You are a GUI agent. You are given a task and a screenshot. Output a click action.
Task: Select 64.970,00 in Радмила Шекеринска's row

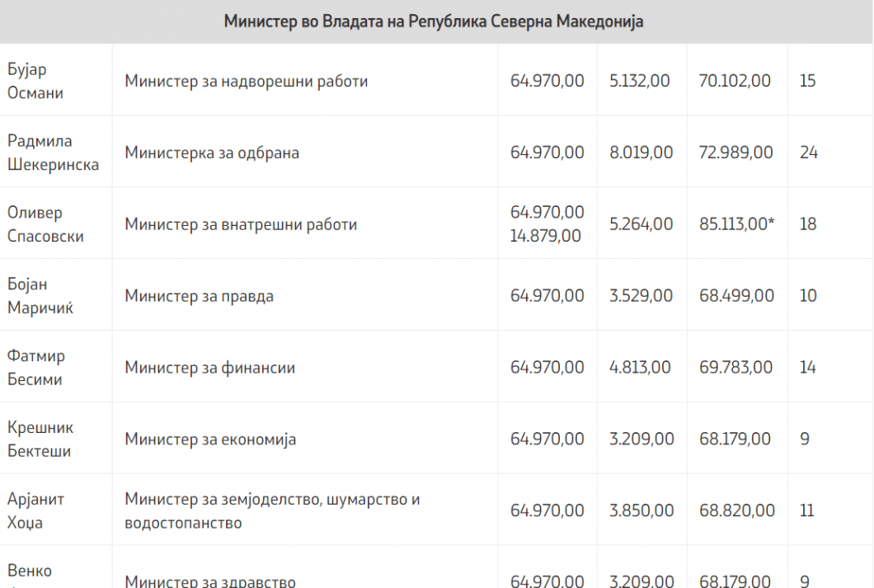pos(547,153)
